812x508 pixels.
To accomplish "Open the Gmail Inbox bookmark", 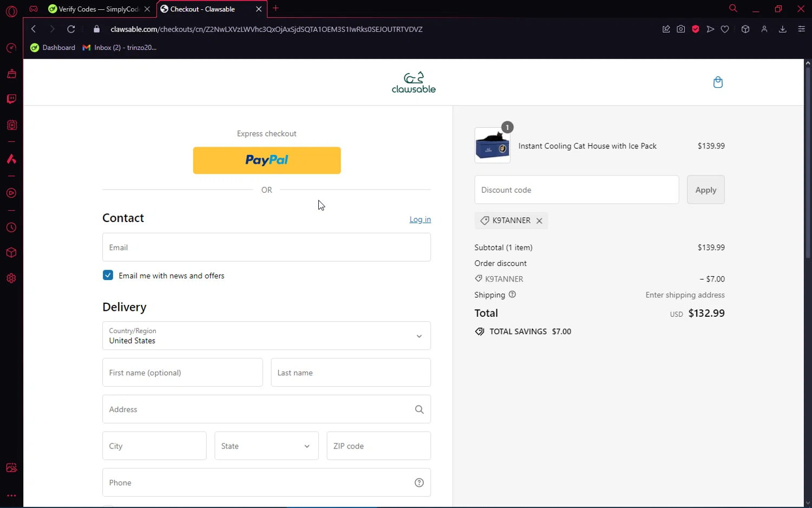I will (x=120, y=48).
